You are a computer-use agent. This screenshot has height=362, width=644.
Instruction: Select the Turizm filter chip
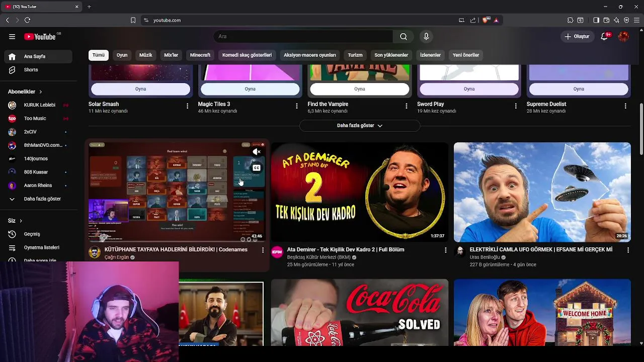[x=355, y=55]
